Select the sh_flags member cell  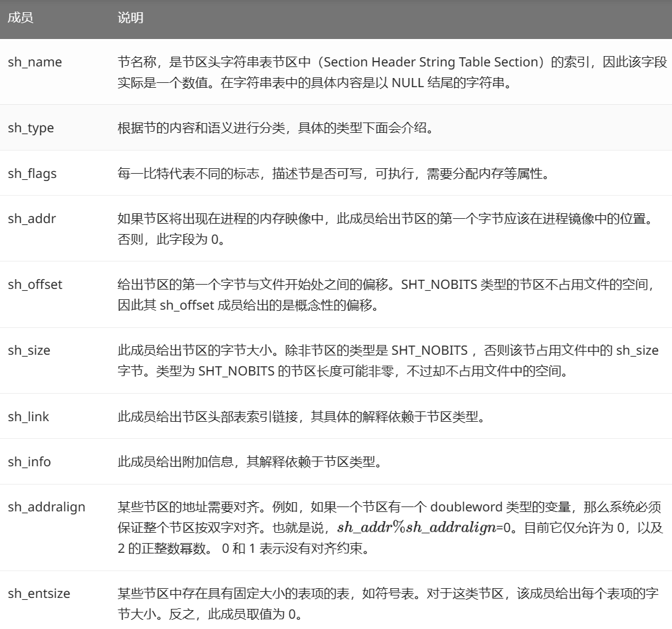[32, 174]
